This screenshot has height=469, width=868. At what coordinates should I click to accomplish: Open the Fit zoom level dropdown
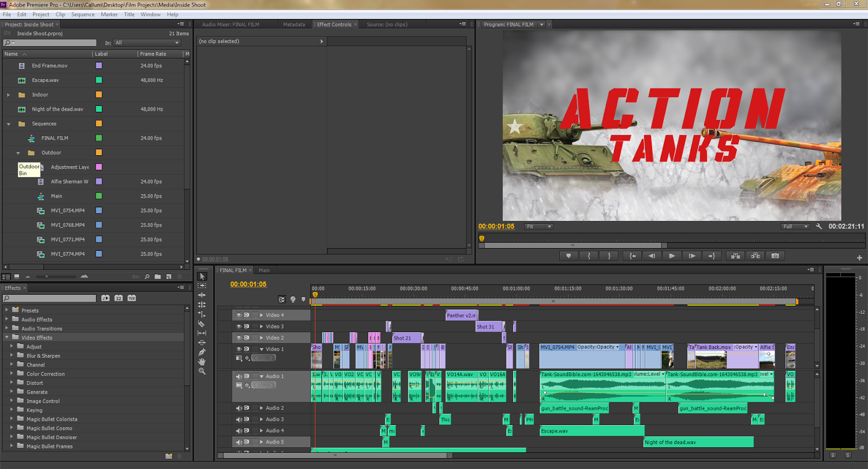coord(538,226)
